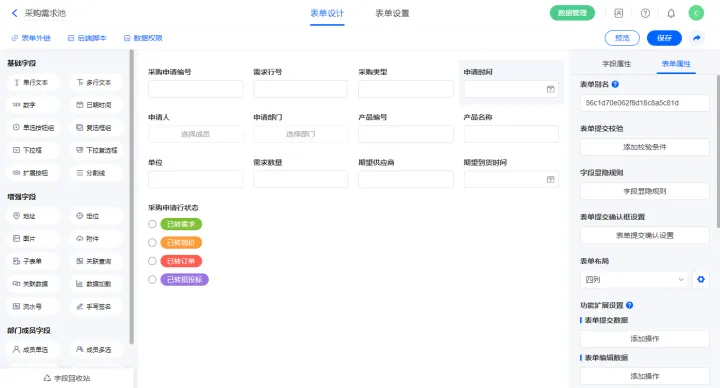720x388 pixels.
Task: Click the 字段显隐规则 button
Action: click(645, 191)
